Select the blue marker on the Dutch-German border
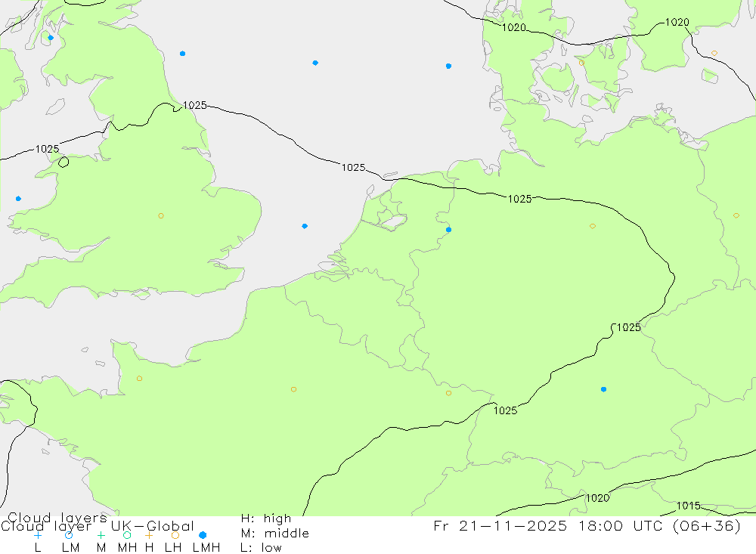 448,230
